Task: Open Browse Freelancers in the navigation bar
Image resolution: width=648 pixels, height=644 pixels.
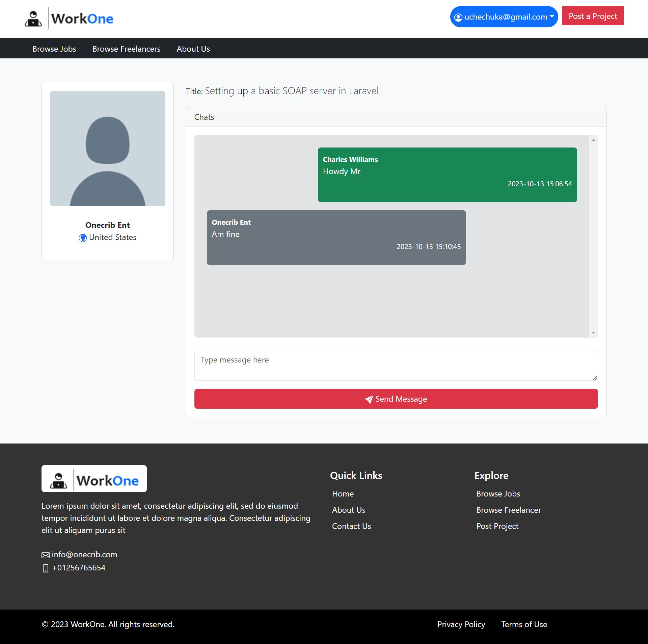Action: pyautogui.click(x=126, y=49)
